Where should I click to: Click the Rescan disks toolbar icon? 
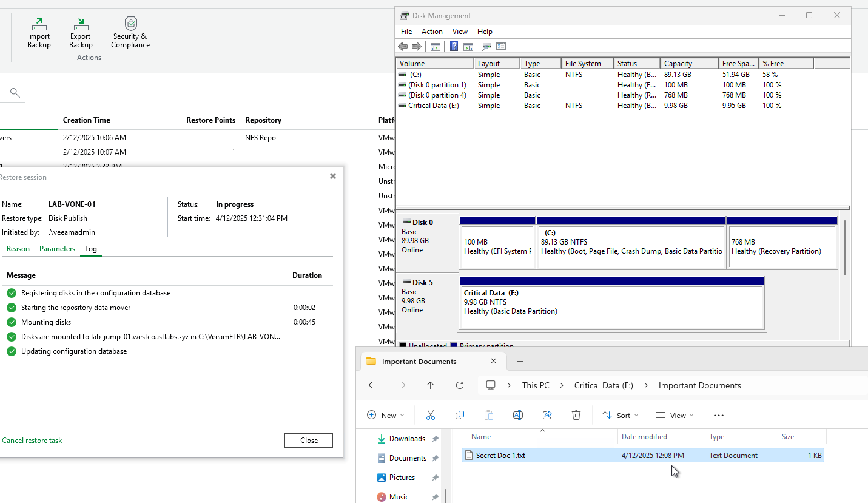point(486,47)
